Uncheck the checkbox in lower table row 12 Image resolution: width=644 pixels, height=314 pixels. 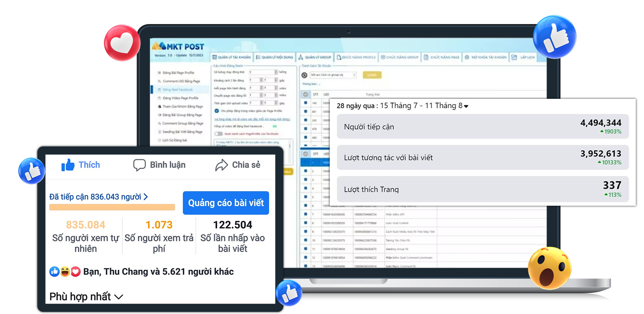[x=305, y=257]
